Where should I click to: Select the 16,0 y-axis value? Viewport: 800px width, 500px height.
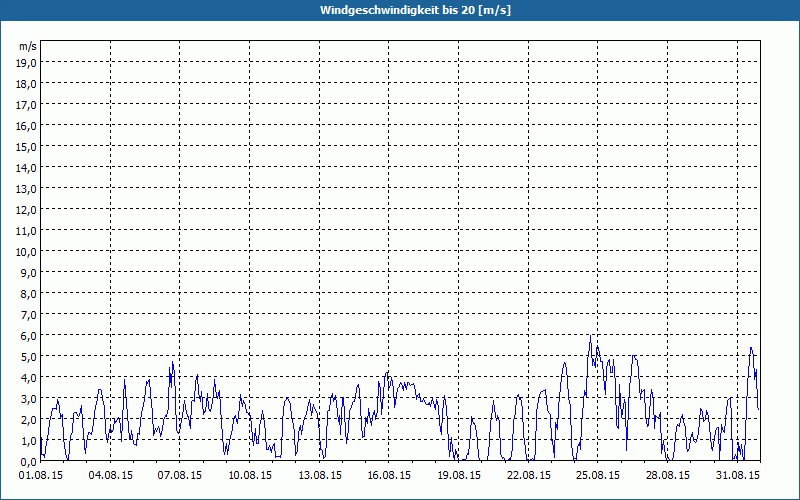coord(28,126)
